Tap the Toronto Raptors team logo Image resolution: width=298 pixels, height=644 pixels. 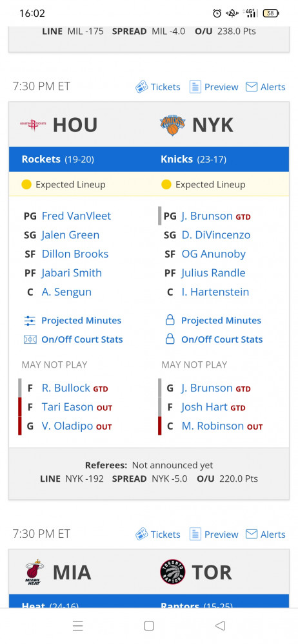(173, 572)
